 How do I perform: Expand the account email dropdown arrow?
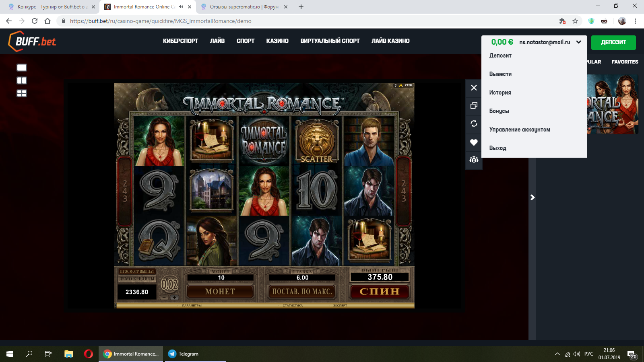(x=578, y=42)
